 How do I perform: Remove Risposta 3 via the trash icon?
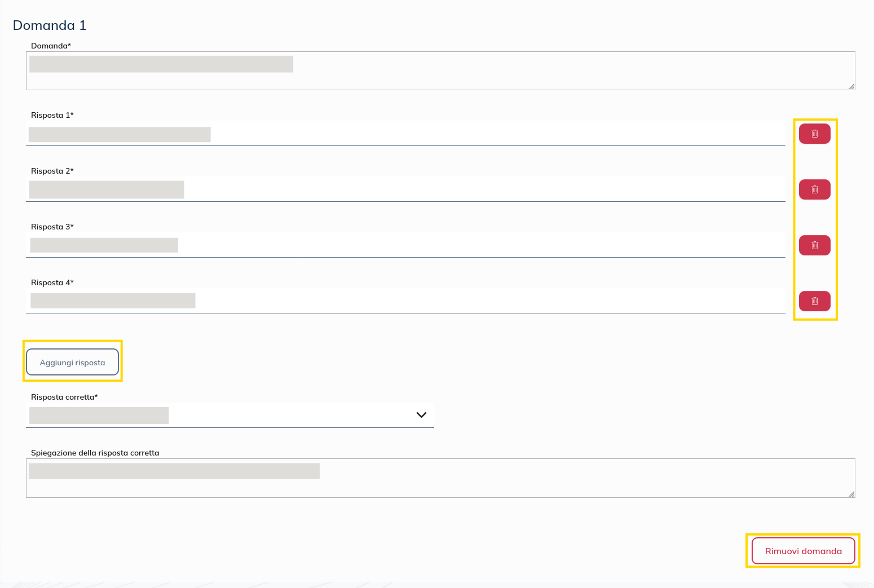(814, 245)
